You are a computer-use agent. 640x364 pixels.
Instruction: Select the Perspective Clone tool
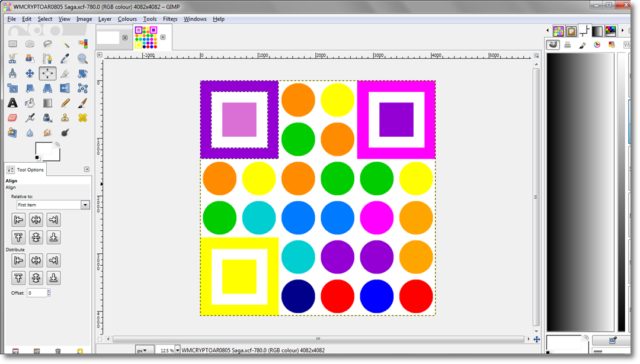pos(12,133)
